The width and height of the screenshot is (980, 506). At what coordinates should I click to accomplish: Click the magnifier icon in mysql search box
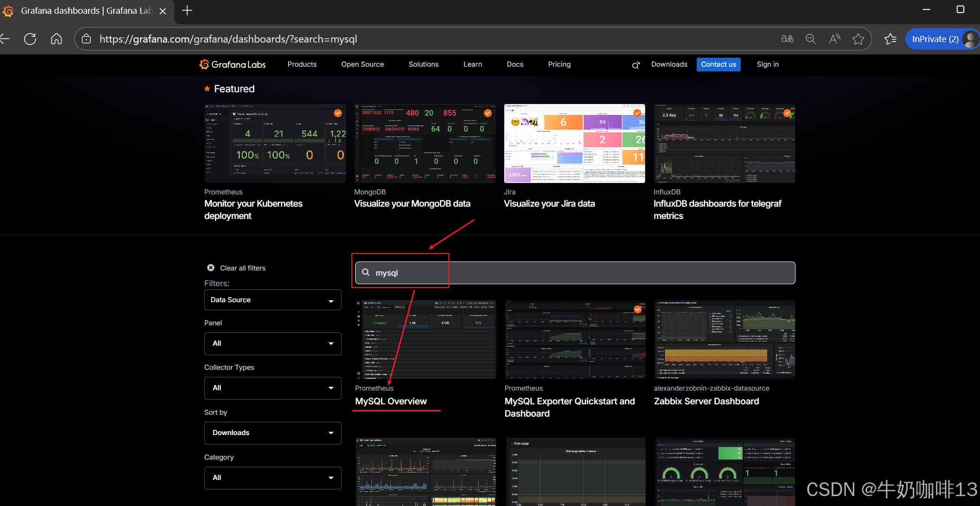[x=366, y=272]
